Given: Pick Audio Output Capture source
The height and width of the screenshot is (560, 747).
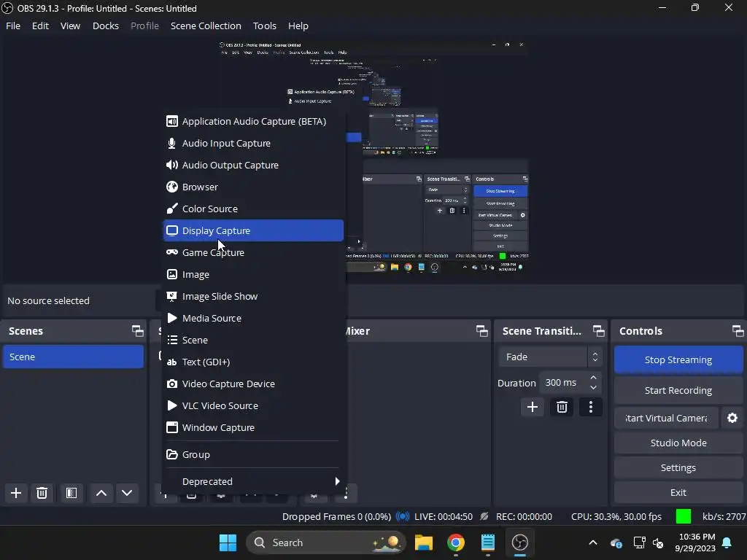Looking at the screenshot, I should point(253,166).
